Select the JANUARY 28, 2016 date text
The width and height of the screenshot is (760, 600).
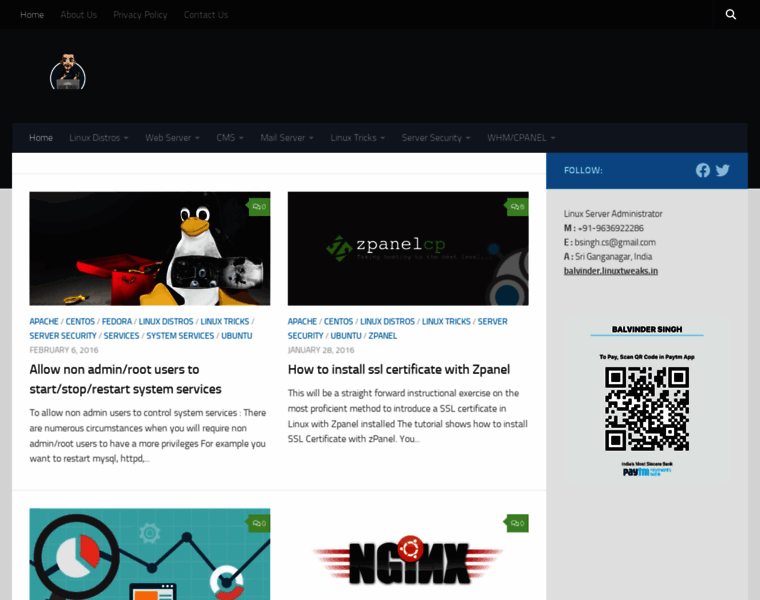point(321,350)
